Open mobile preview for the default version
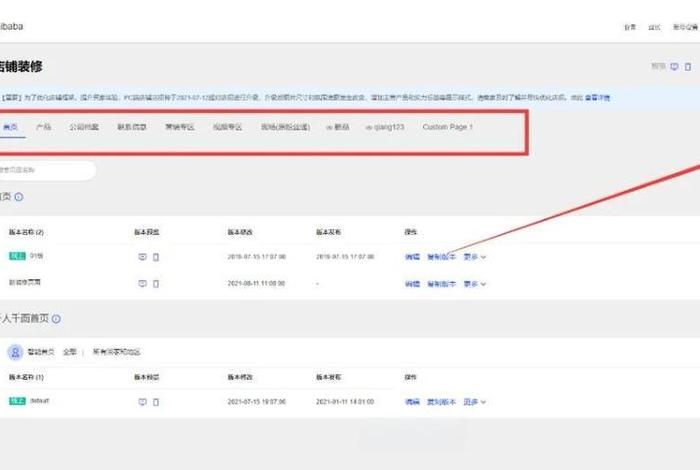 [155, 401]
